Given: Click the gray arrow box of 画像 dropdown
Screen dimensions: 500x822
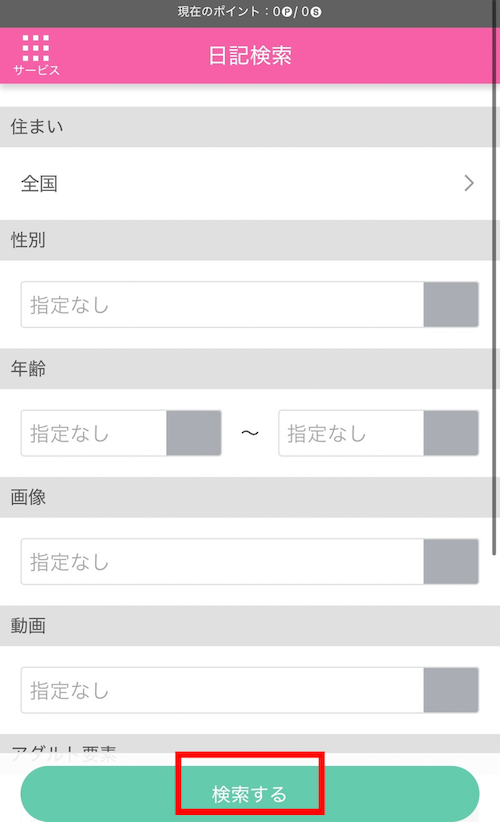Looking at the screenshot, I should tap(451, 561).
